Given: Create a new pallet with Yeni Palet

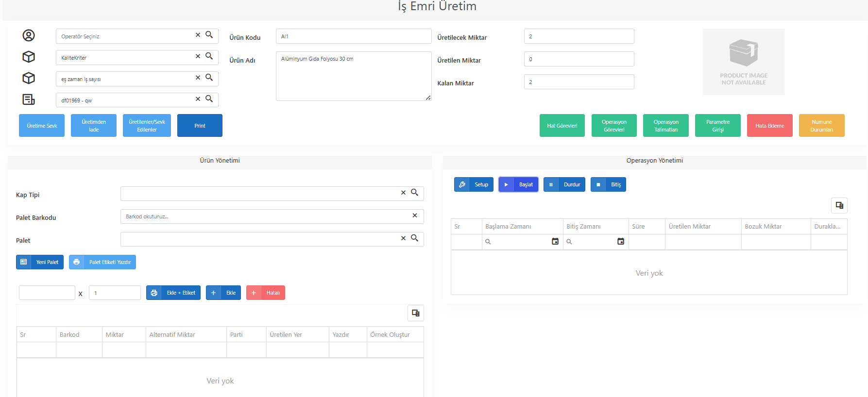Looking at the screenshot, I should coord(40,262).
